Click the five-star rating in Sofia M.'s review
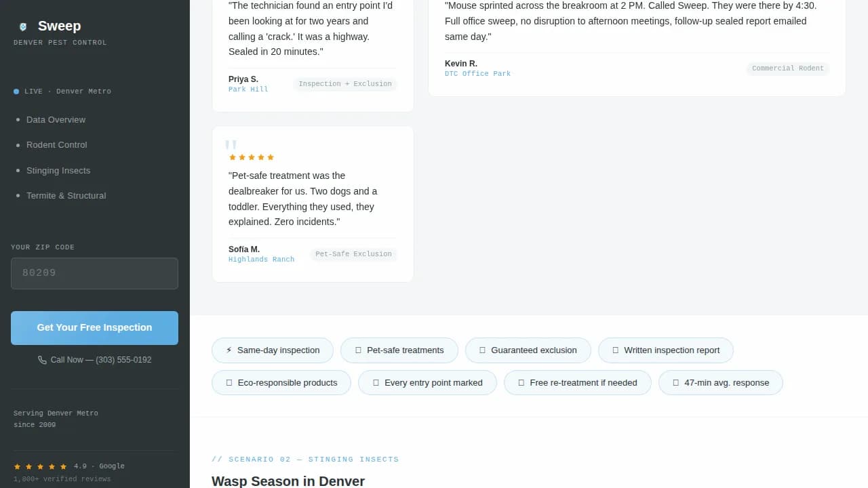 click(252, 157)
